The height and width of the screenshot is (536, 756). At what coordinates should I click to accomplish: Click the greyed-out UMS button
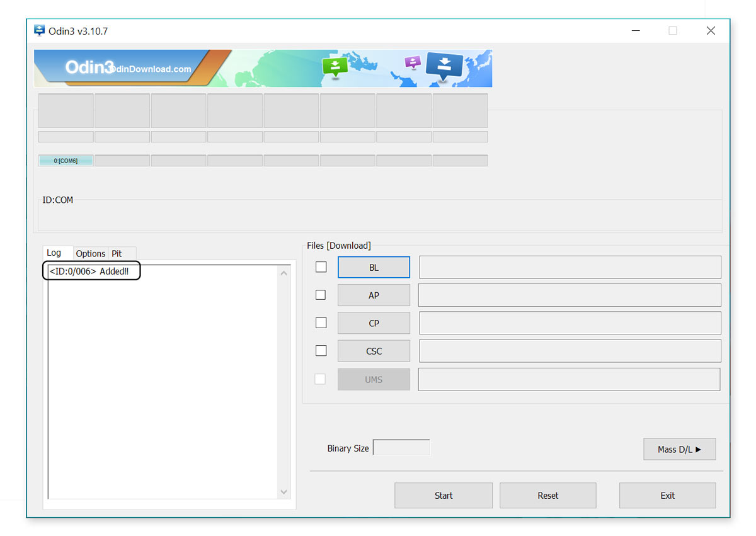click(x=374, y=379)
